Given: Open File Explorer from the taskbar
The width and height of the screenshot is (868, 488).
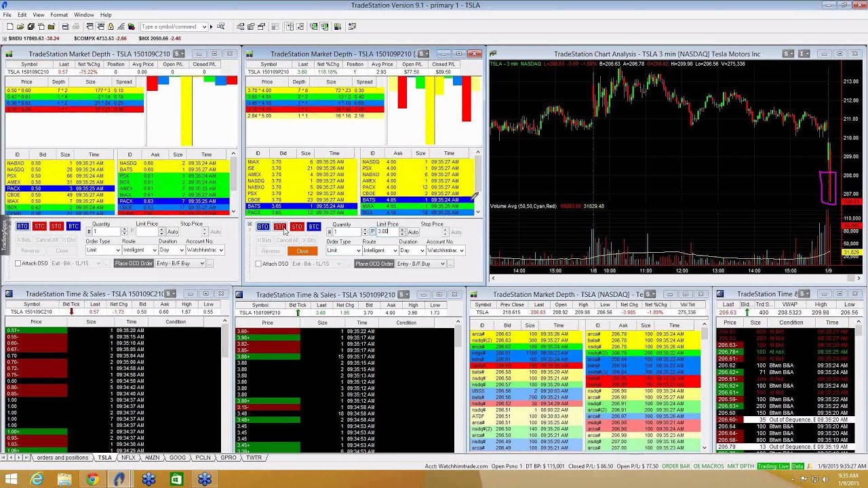Looking at the screenshot, I should pos(64,479).
